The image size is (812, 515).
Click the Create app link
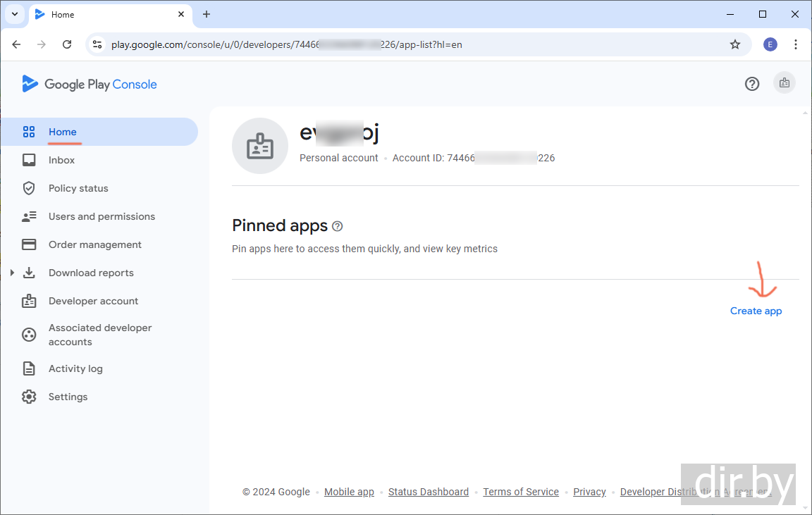756,311
